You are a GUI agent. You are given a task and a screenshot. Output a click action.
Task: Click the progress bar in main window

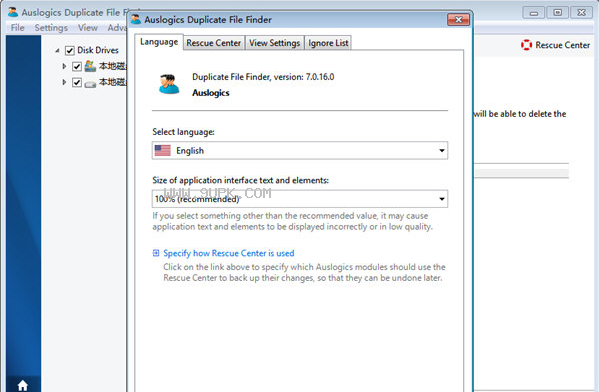coord(521,173)
